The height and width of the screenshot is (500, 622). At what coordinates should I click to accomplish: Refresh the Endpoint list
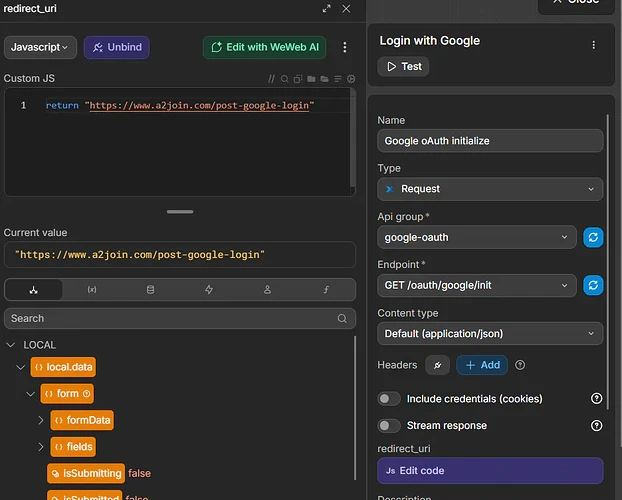[593, 285]
